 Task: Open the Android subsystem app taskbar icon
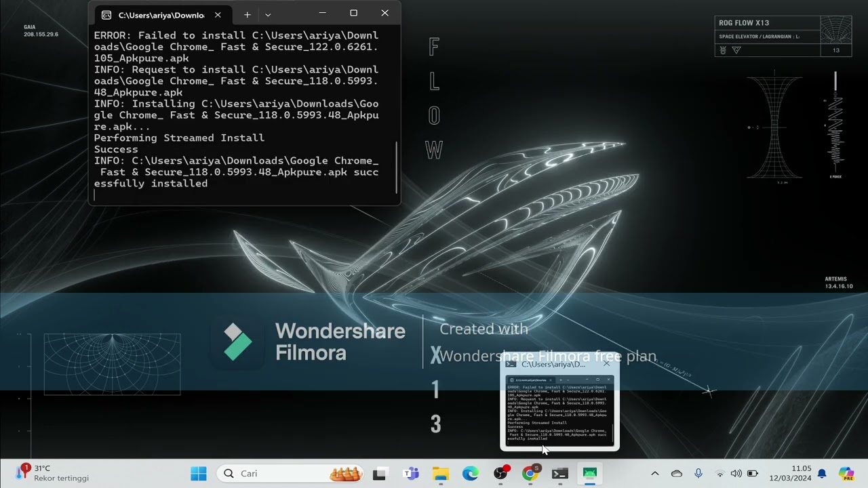tap(590, 473)
